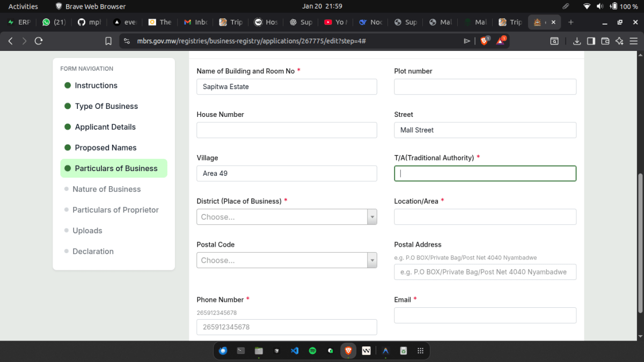Image resolution: width=644 pixels, height=362 pixels.
Task: Click the Phone Number input field
Action: point(287,327)
